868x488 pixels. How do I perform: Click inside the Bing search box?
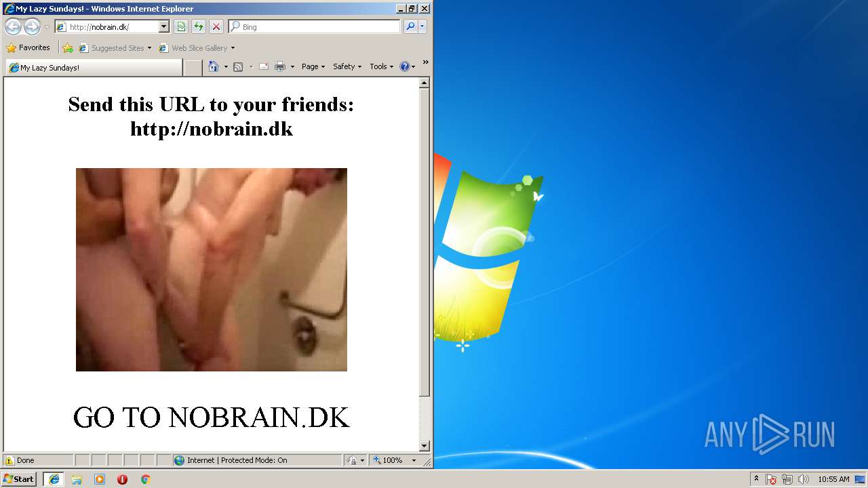click(314, 26)
